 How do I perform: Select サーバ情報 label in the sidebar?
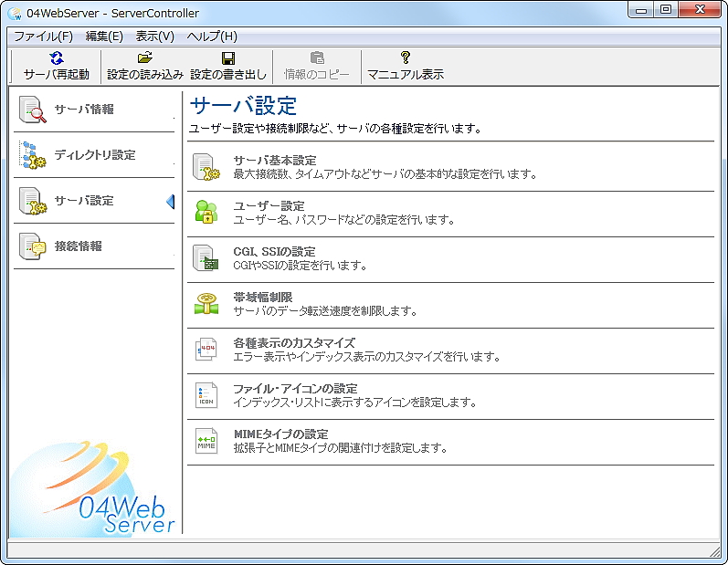[84, 110]
